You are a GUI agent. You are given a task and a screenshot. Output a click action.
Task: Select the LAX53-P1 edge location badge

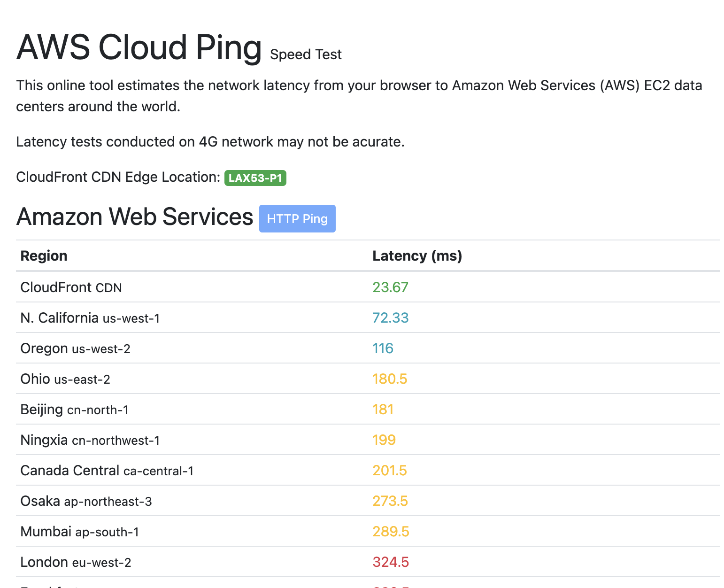(255, 178)
